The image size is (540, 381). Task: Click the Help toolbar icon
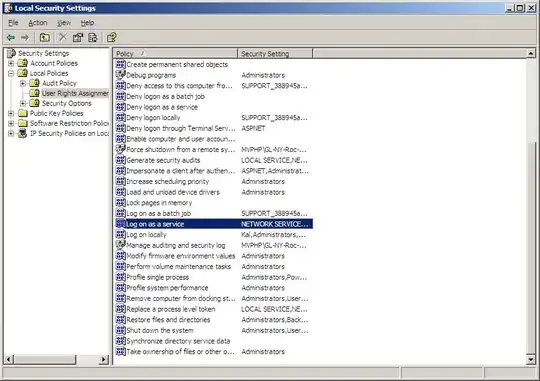point(112,37)
